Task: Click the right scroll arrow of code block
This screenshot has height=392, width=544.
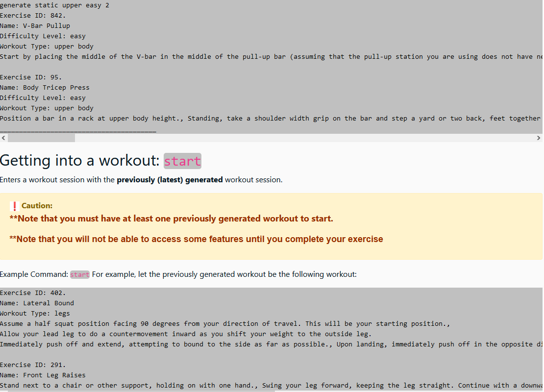Action: point(539,138)
